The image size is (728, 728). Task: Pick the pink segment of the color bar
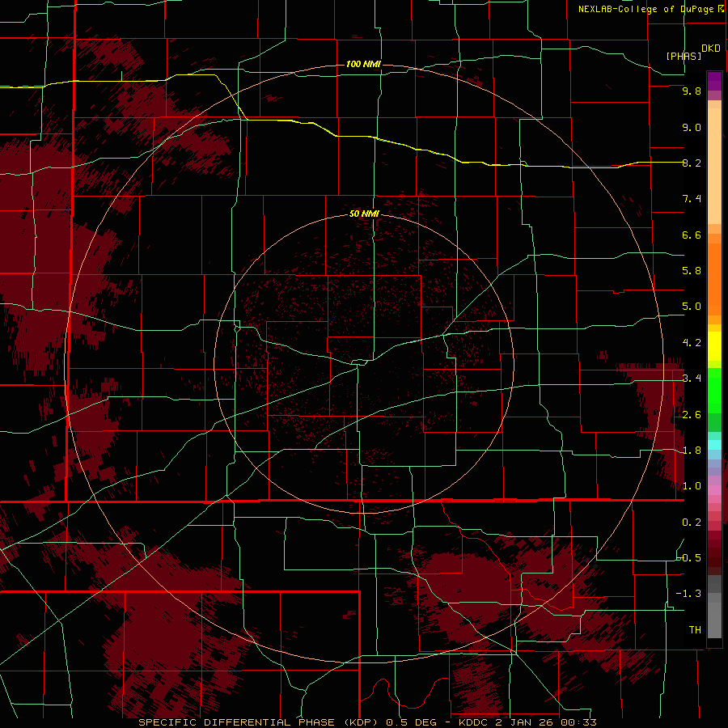coord(714,490)
